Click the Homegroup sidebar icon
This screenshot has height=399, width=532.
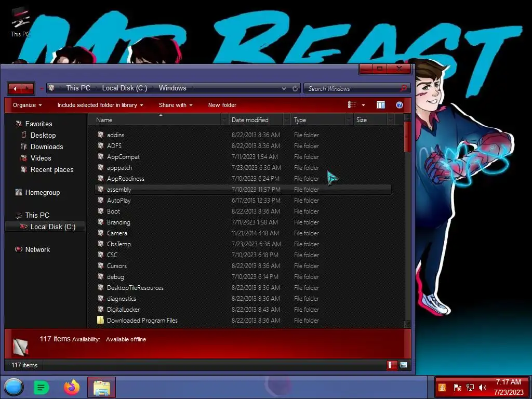[19, 192]
